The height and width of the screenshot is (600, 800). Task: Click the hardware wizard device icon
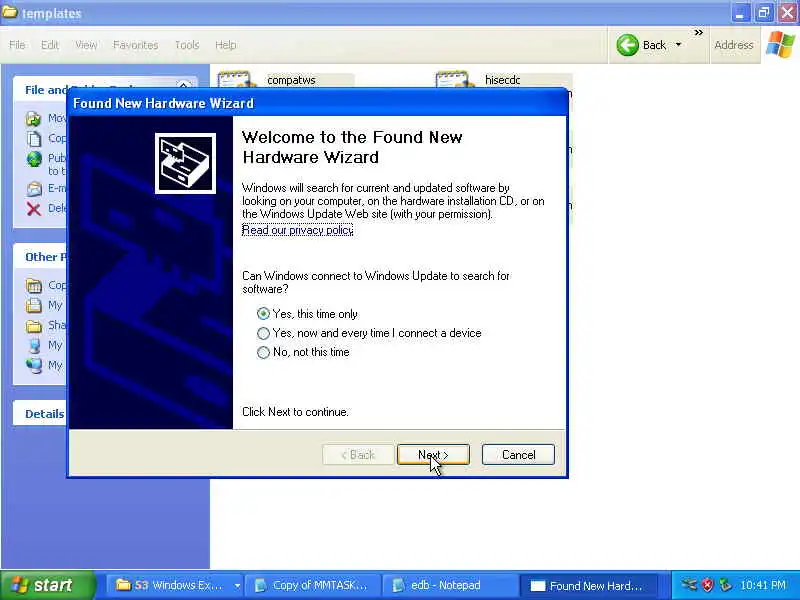click(x=185, y=163)
